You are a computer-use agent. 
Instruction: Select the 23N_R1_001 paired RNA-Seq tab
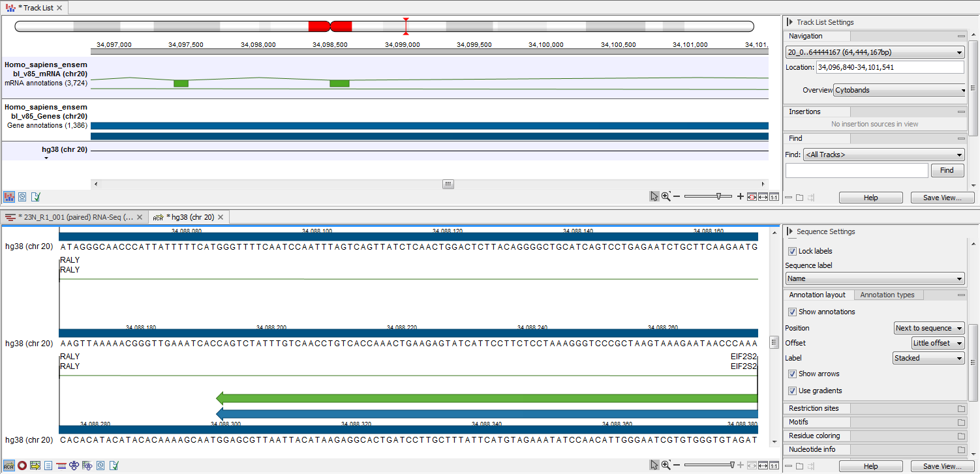pos(72,217)
